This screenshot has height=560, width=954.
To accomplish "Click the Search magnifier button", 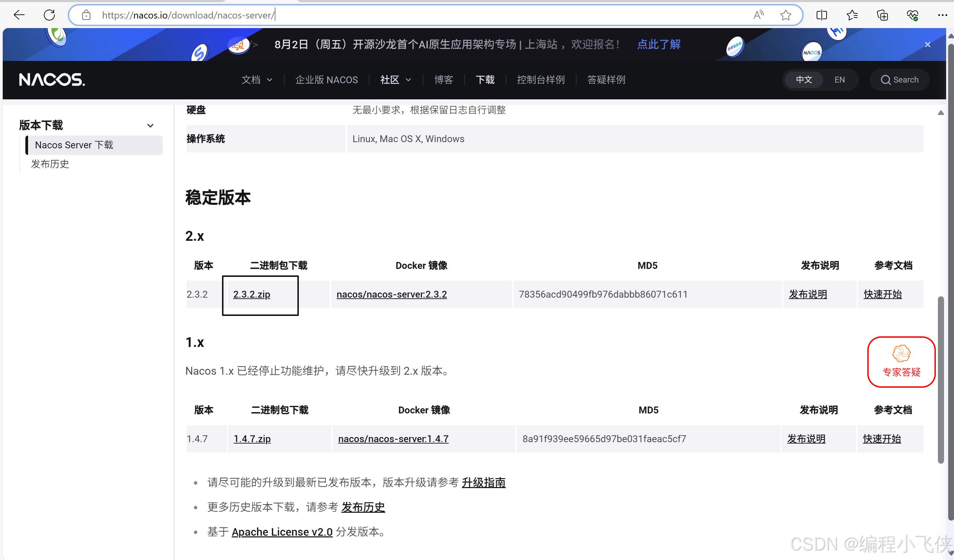I will [x=900, y=79].
